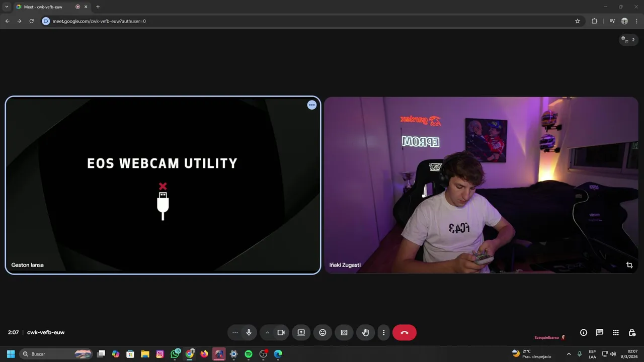Screen dimensions: 644x362
Task: Go back in Chrome
Action: tap(7, 21)
